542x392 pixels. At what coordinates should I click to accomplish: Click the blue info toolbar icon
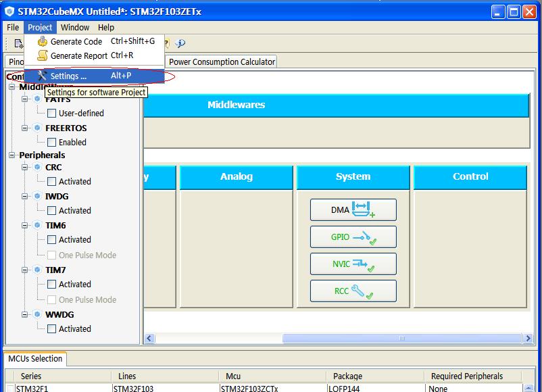(180, 43)
